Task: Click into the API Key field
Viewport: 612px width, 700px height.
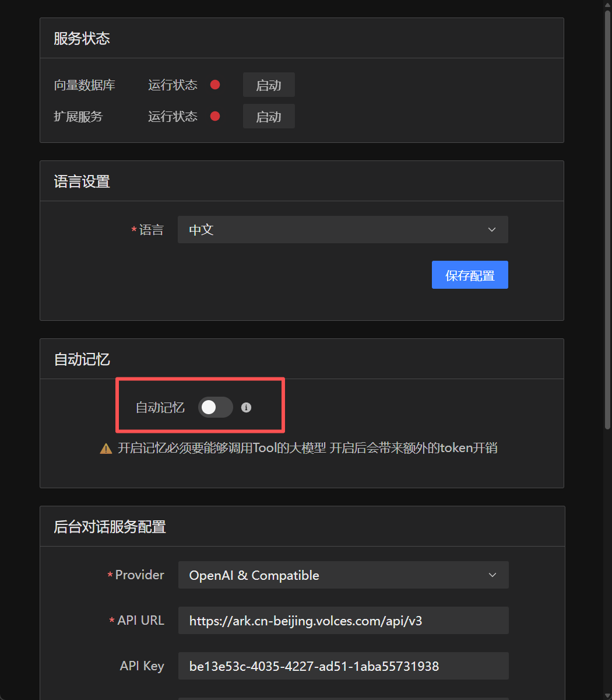Action: click(x=343, y=666)
